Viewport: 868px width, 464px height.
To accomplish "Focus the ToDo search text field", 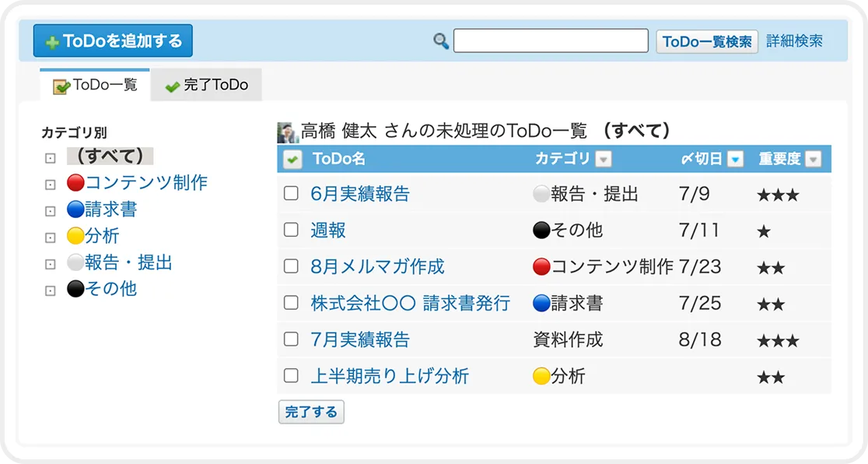I will [551, 41].
